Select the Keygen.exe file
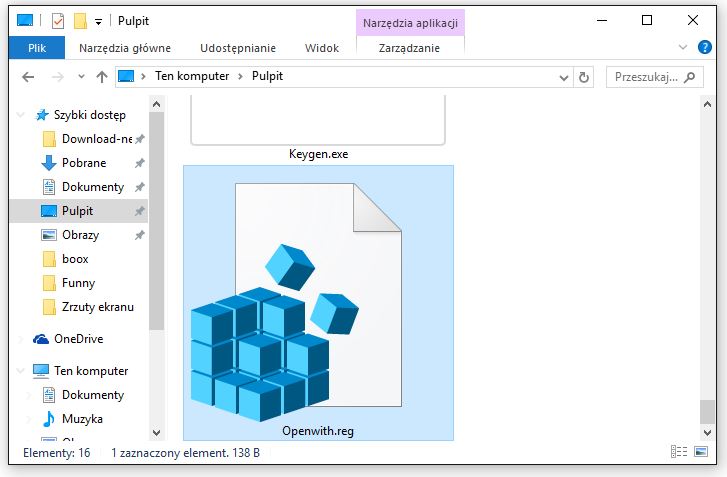The image size is (727, 477). tap(318, 154)
